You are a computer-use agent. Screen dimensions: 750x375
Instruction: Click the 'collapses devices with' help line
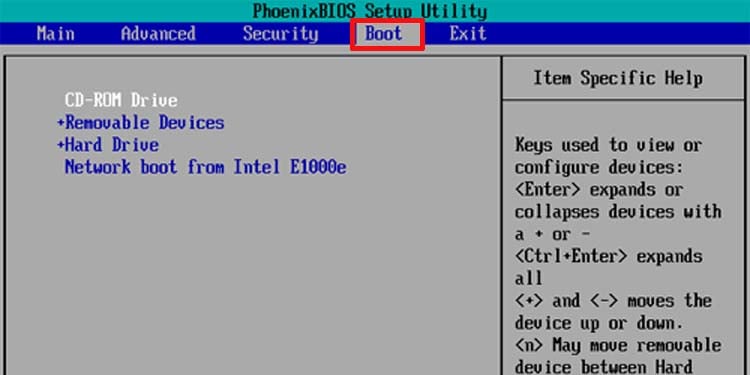618,212
